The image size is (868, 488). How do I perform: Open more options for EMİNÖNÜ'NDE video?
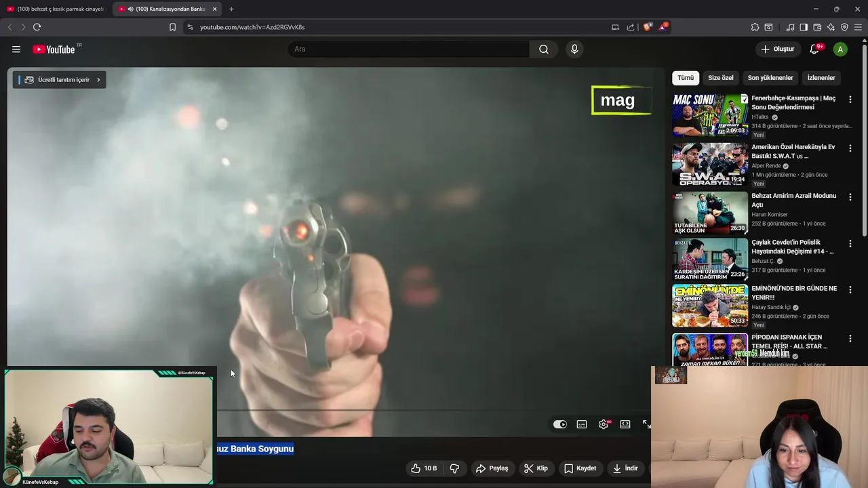(850, 290)
